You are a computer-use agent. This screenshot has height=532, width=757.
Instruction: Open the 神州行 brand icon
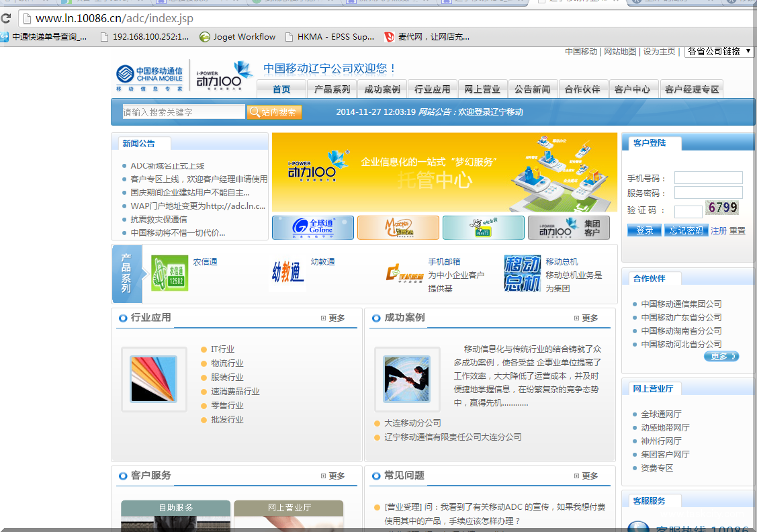tap(483, 227)
